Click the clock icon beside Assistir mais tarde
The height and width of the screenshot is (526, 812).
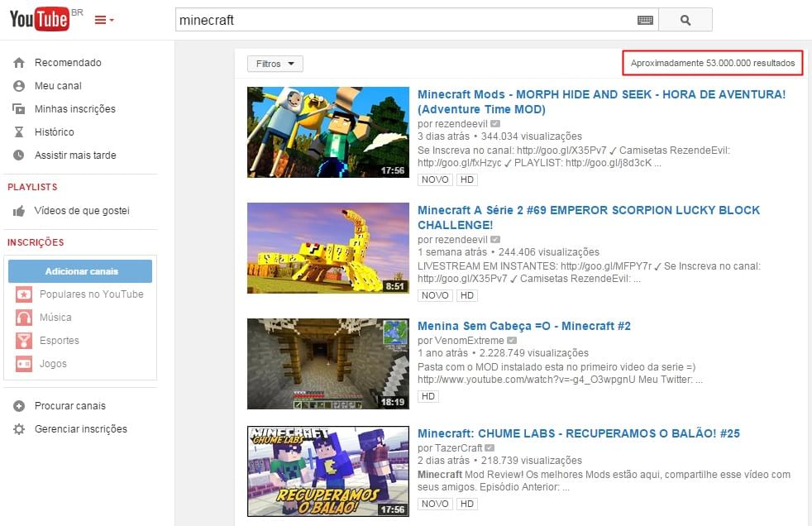pyautogui.click(x=19, y=155)
